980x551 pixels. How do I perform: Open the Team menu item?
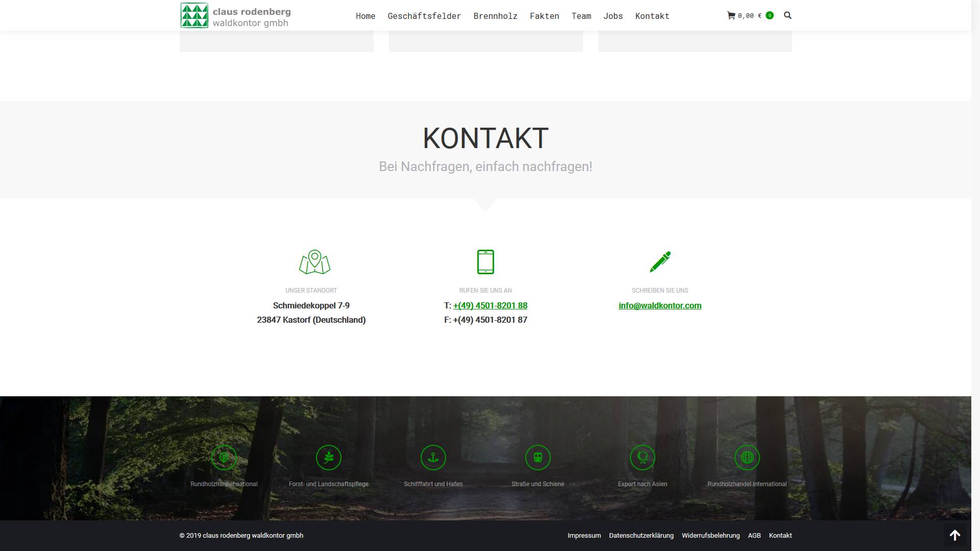(581, 16)
